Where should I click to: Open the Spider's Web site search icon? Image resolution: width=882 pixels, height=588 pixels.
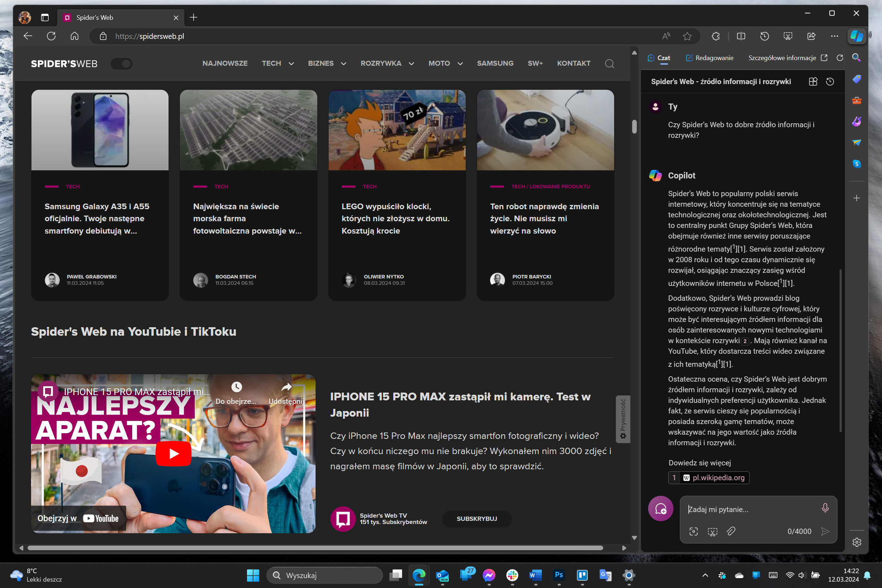point(609,64)
